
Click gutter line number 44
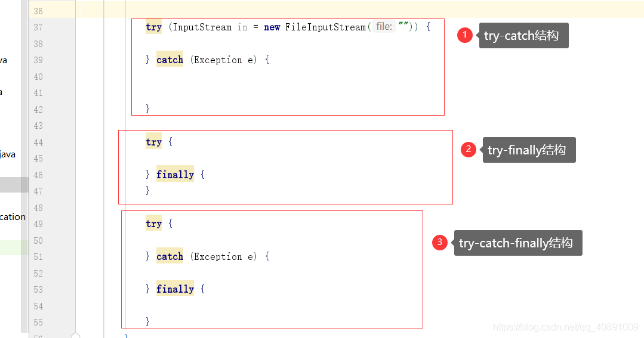click(38, 142)
